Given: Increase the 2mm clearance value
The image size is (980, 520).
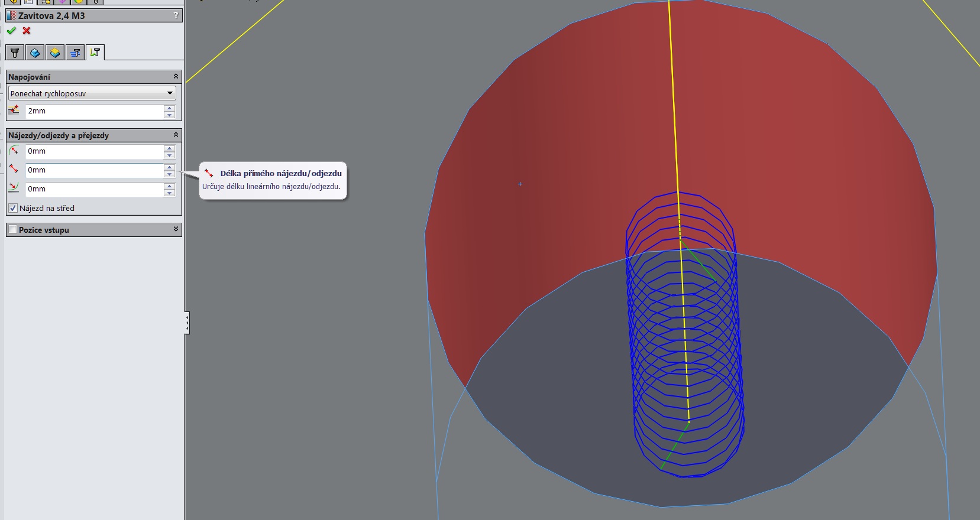Looking at the screenshot, I should click(170, 108).
